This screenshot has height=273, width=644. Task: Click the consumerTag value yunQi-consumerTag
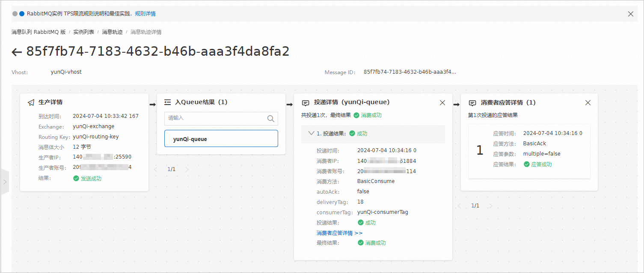pyautogui.click(x=383, y=212)
